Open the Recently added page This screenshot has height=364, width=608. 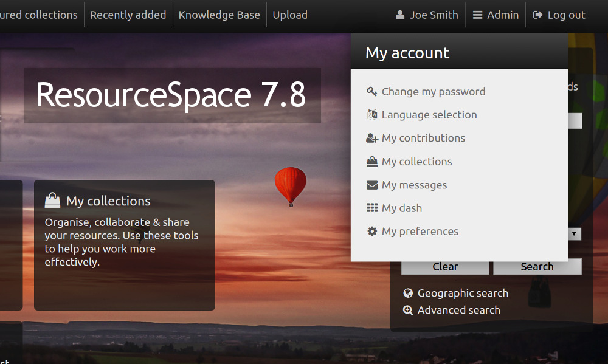(x=128, y=15)
